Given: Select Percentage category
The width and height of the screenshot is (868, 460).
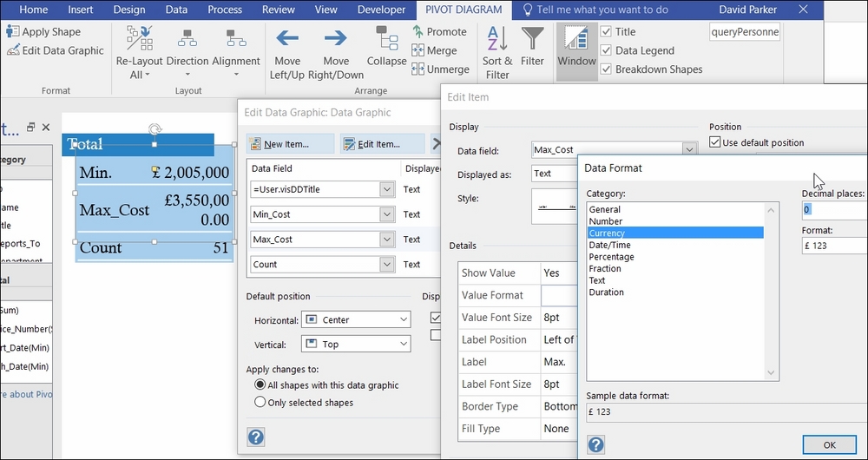Looking at the screenshot, I should pos(675,257).
